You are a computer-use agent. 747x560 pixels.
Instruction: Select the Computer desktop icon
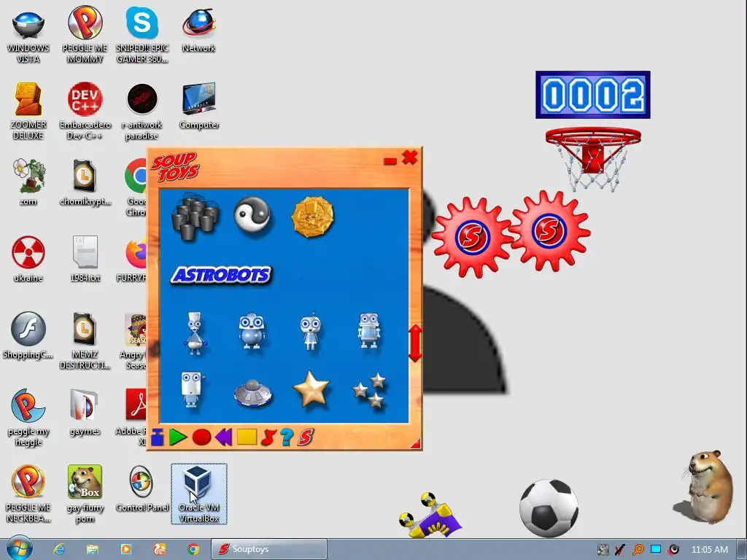coord(199,106)
